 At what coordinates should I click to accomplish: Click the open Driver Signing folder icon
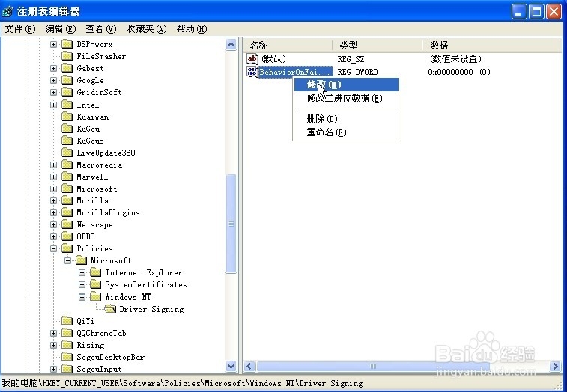click(110, 309)
